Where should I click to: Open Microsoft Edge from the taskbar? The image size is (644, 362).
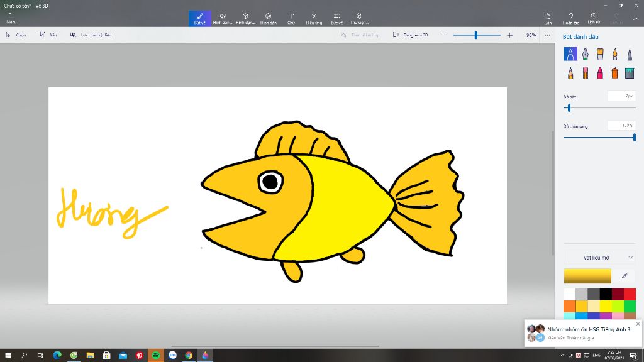tap(57, 356)
